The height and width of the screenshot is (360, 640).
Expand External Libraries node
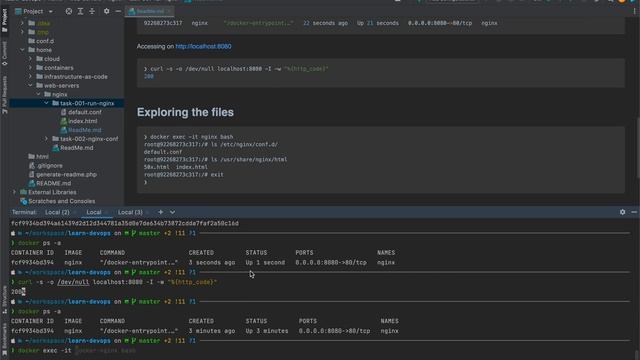[15, 192]
